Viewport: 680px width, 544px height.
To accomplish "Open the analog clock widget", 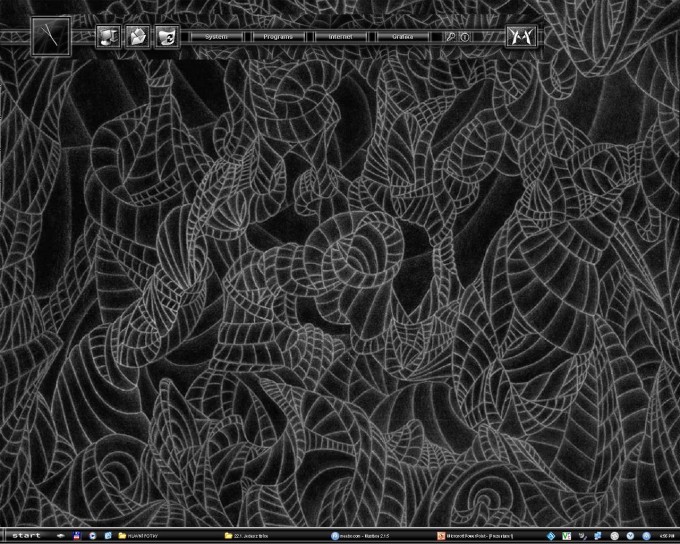I will (51, 36).
